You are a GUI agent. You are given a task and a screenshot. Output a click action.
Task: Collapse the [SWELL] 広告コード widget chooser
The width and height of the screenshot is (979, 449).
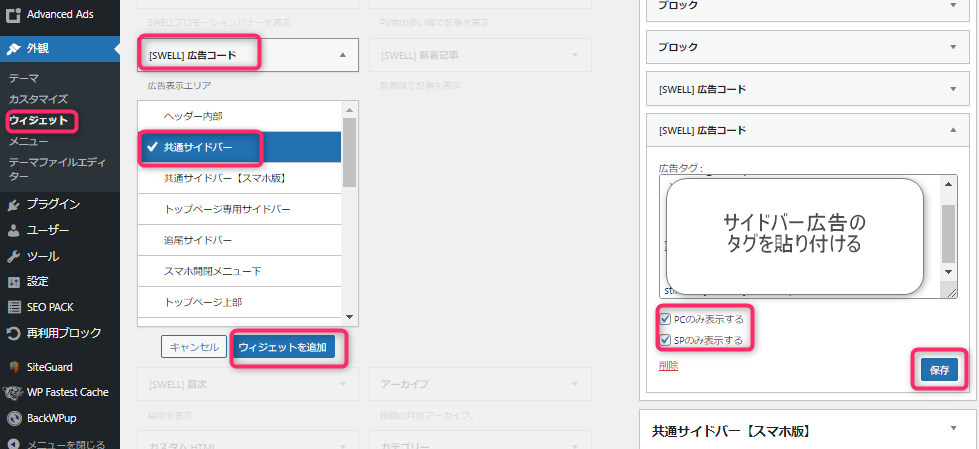pos(343,55)
